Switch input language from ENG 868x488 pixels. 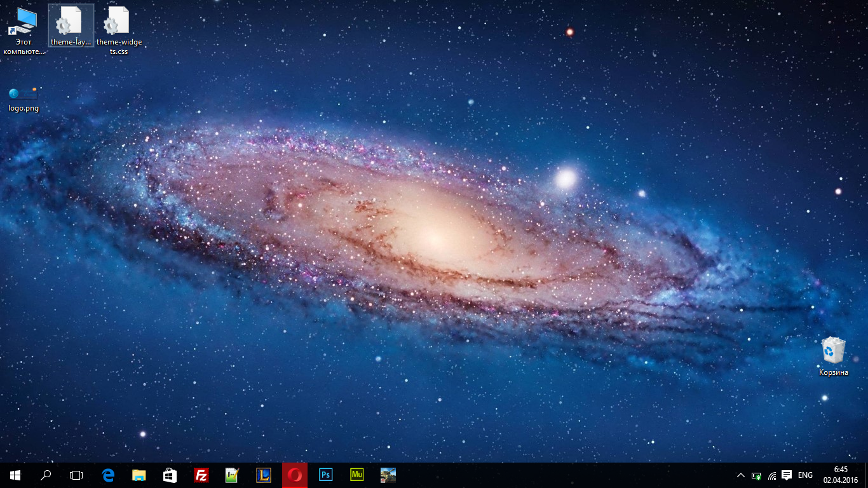(x=805, y=475)
